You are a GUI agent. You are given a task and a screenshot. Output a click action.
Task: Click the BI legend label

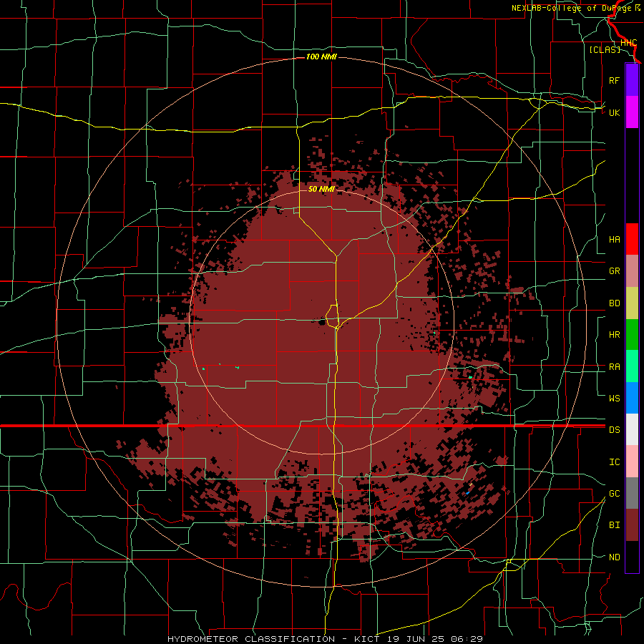[x=614, y=525]
